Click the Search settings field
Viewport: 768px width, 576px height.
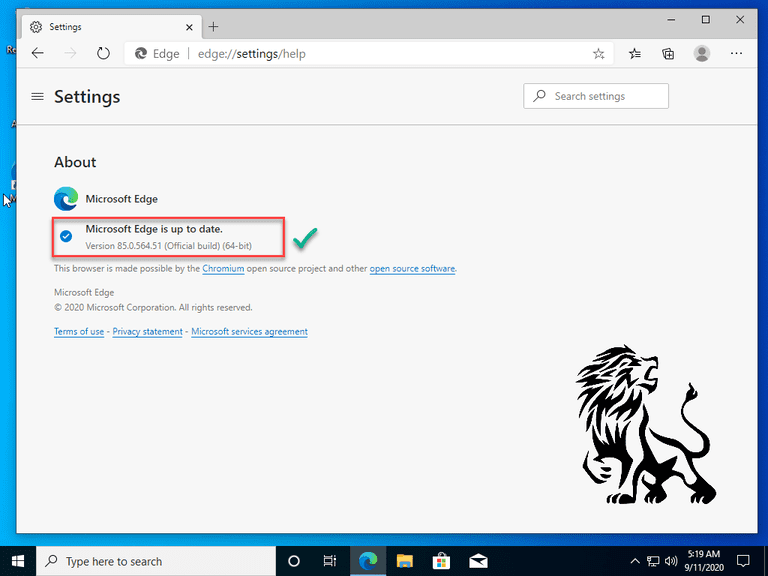[596, 96]
